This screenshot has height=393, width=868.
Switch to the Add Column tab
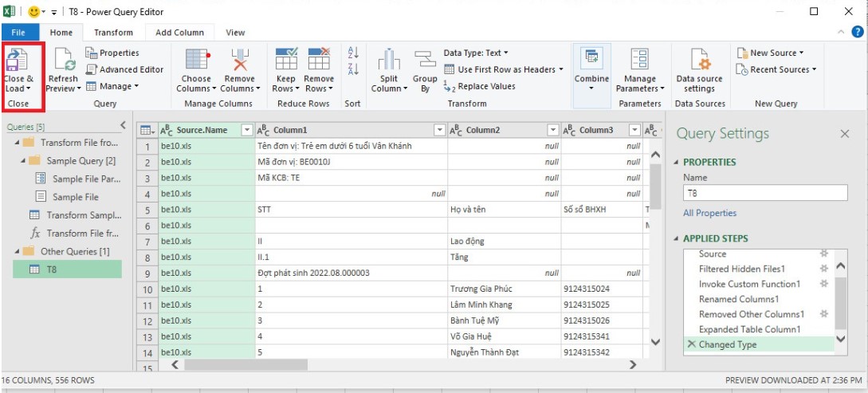click(179, 33)
